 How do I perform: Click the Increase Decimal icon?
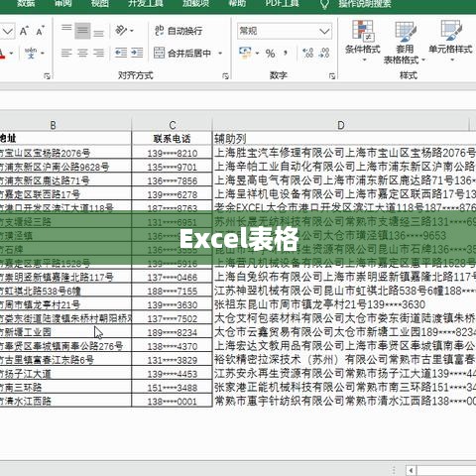coord(308,53)
